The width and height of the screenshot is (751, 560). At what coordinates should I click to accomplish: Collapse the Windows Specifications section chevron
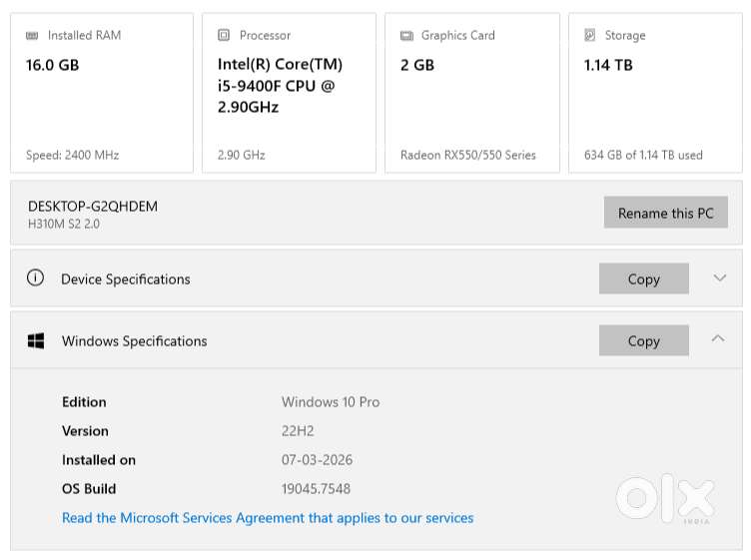[718, 338]
